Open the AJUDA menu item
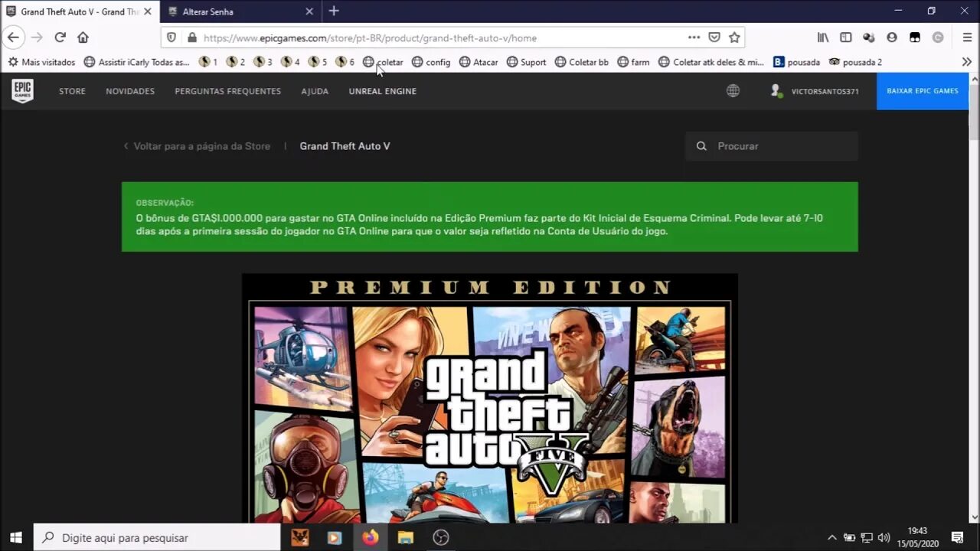This screenshot has width=980, height=551. pos(315,91)
